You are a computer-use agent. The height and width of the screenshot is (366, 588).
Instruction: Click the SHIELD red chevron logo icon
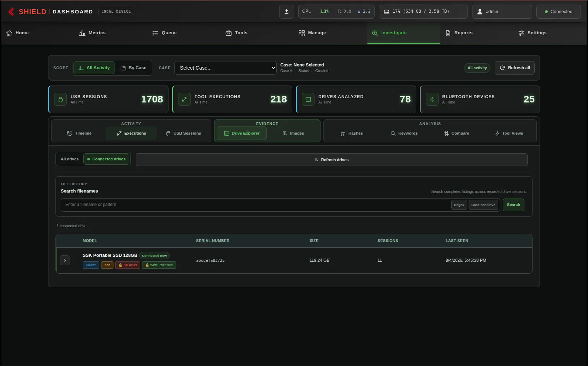(11, 12)
